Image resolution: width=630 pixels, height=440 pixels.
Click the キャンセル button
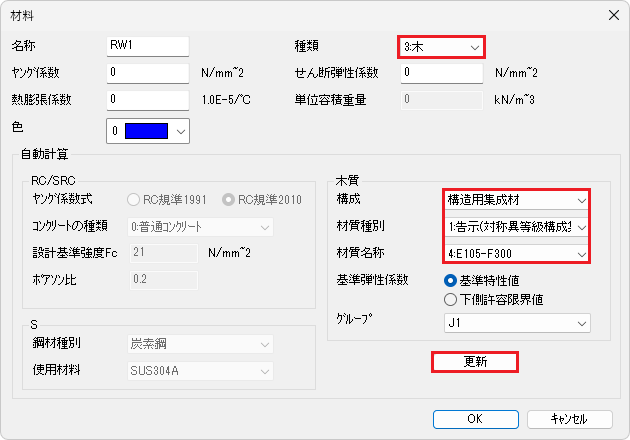(570, 419)
